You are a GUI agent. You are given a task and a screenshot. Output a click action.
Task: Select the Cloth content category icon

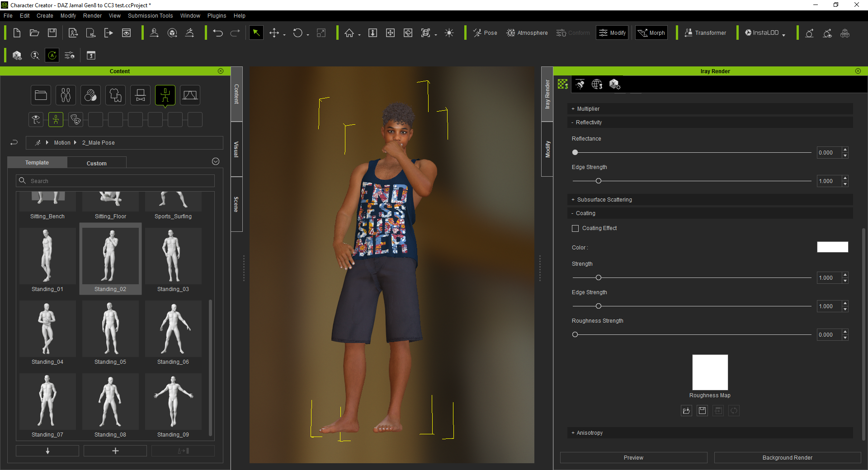pyautogui.click(x=116, y=95)
